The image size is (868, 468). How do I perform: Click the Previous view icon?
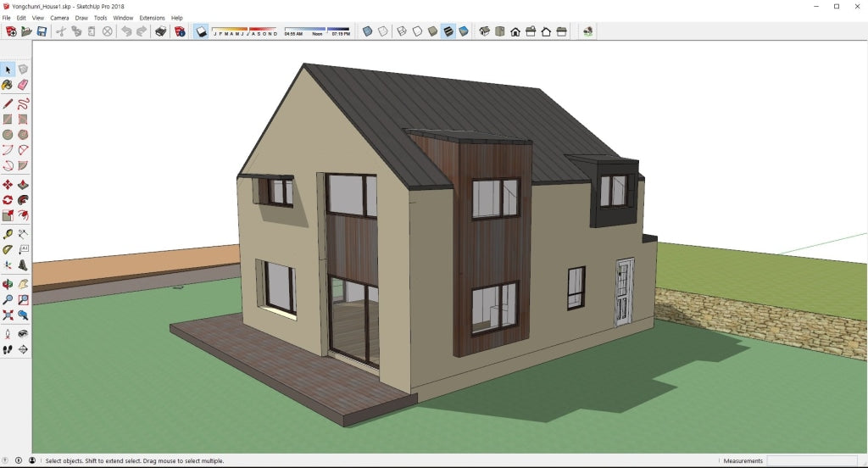click(x=23, y=315)
